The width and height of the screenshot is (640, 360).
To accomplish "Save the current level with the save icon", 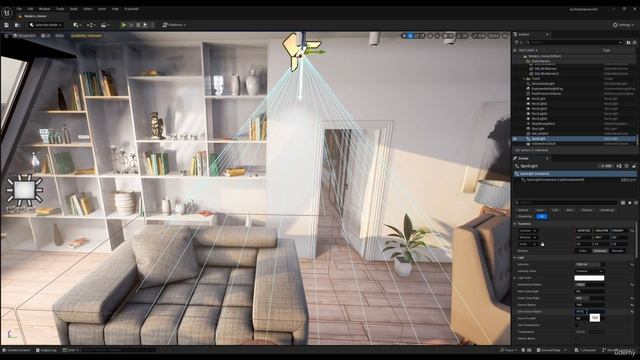I will pos(7,25).
